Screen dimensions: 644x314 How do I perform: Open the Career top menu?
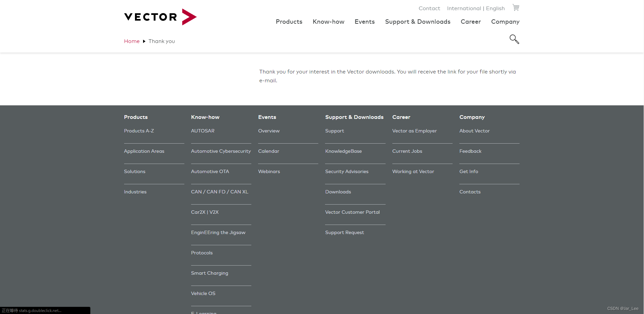pyautogui.click(x=470, y=22)
